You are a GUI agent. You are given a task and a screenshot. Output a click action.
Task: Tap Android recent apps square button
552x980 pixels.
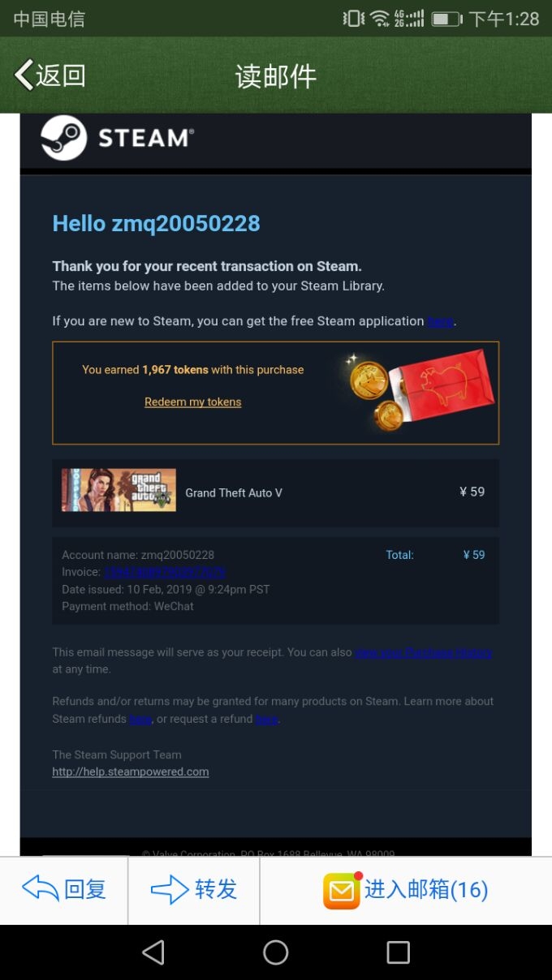(398, 952)
